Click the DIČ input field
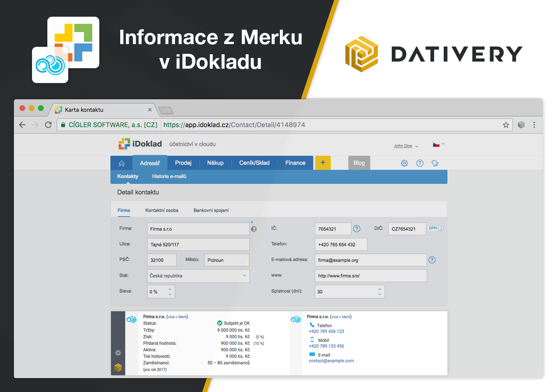557x392 pixels. 407,229
